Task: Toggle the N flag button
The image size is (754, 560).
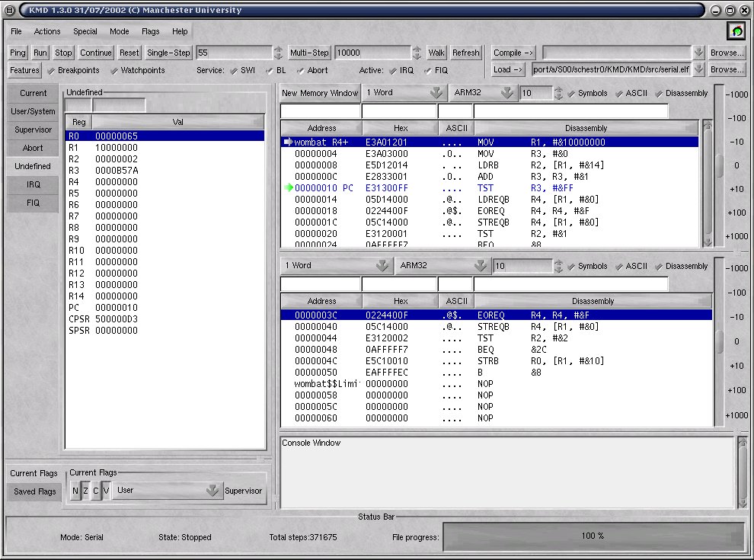Action: point(75,491)
